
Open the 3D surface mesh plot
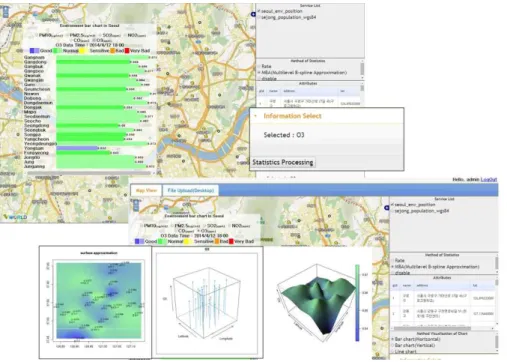click(x=317, y=303)
